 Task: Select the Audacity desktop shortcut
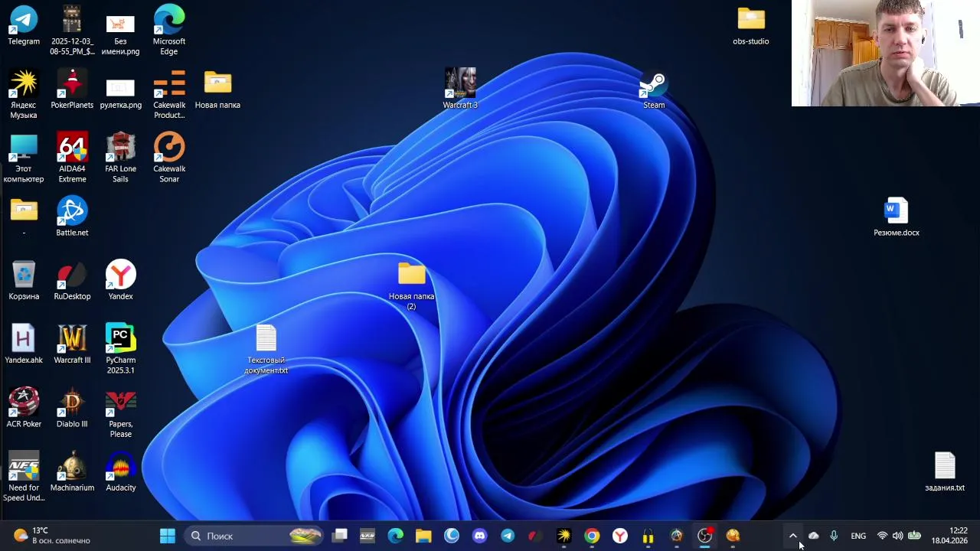pyautogui.click(x=120, y=472)
